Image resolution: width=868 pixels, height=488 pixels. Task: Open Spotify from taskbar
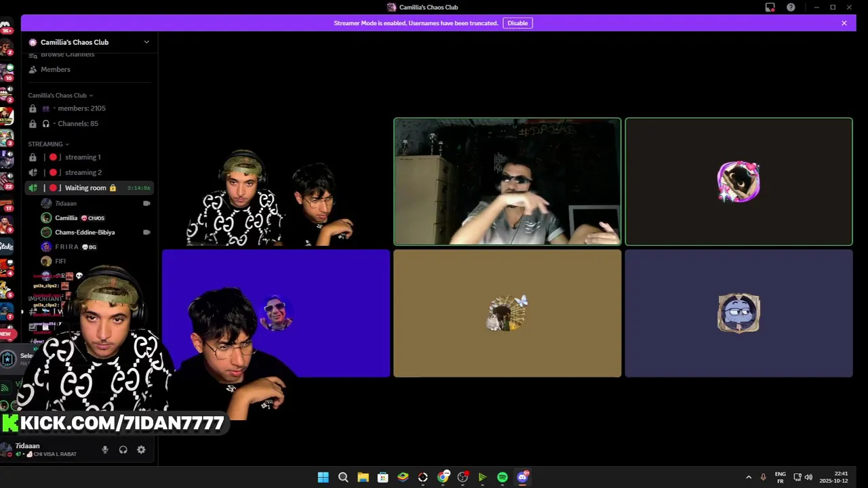coord(502,477)
